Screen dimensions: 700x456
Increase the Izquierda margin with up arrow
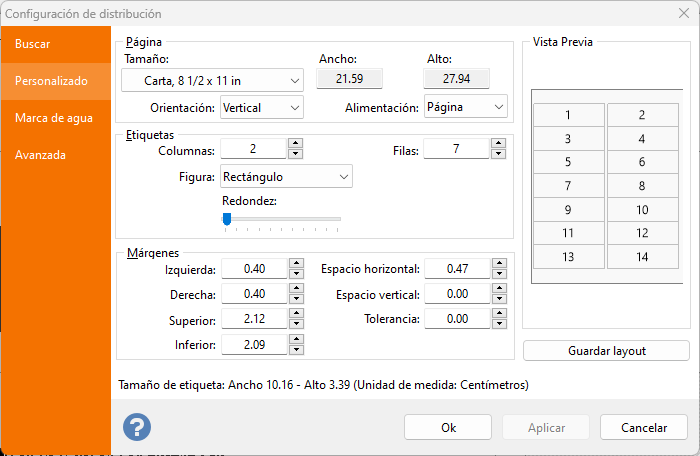click(x=295, y=264)
